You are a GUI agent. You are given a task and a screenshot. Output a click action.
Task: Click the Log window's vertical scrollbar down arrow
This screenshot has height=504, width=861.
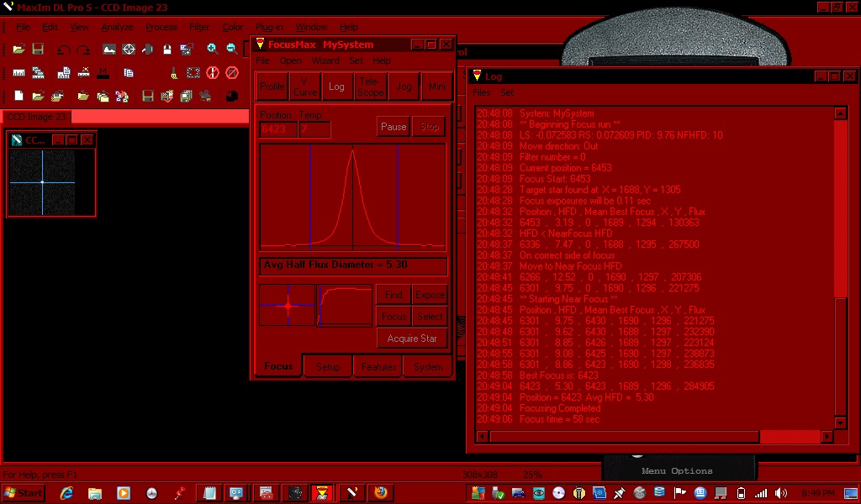(x=840, y=423)
